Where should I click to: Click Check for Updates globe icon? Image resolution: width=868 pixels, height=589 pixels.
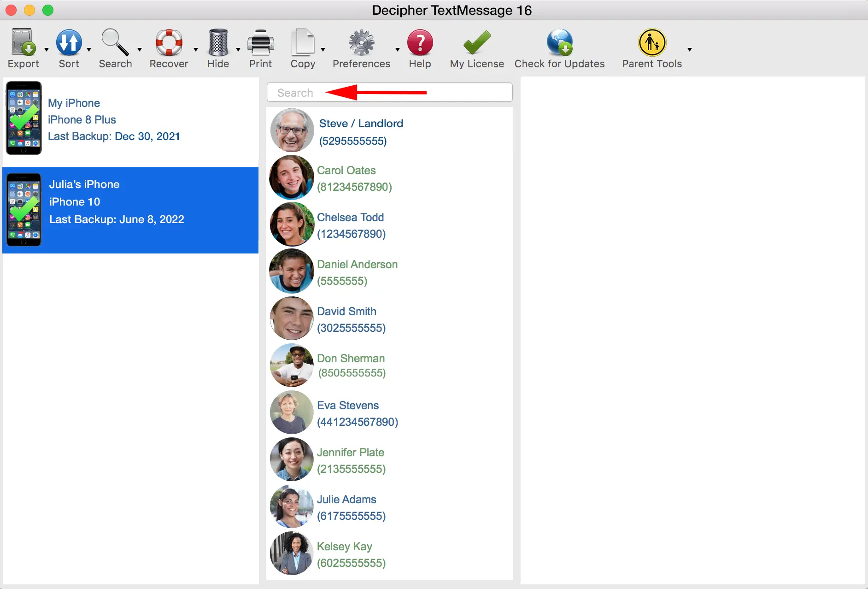click(x=559, y=42)
